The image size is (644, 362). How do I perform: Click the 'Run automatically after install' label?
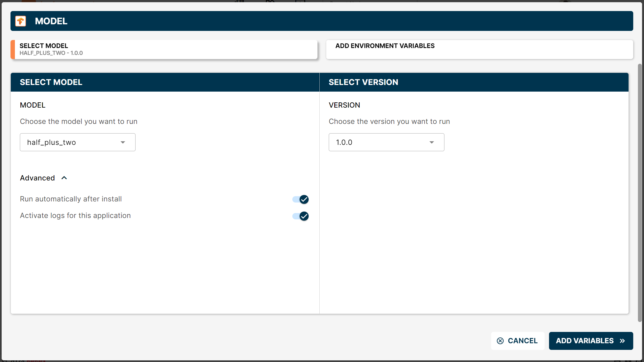point(71,199)
